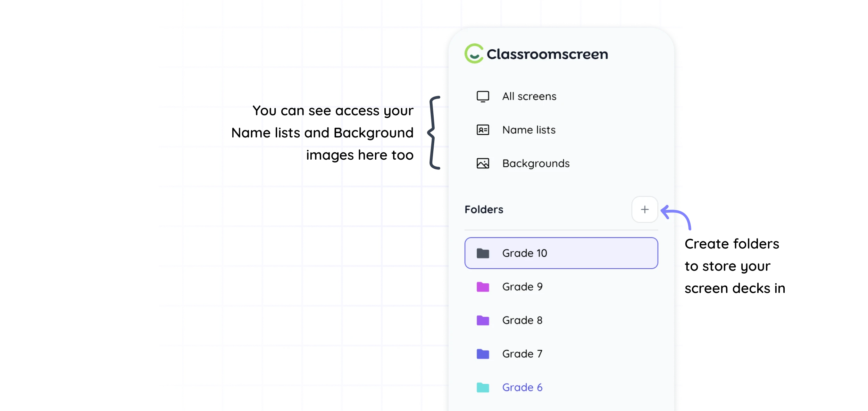Open the Grade 8 folder
Image resolution: width=868 pixels, height=411 pixels.
[x=523, y=320]
